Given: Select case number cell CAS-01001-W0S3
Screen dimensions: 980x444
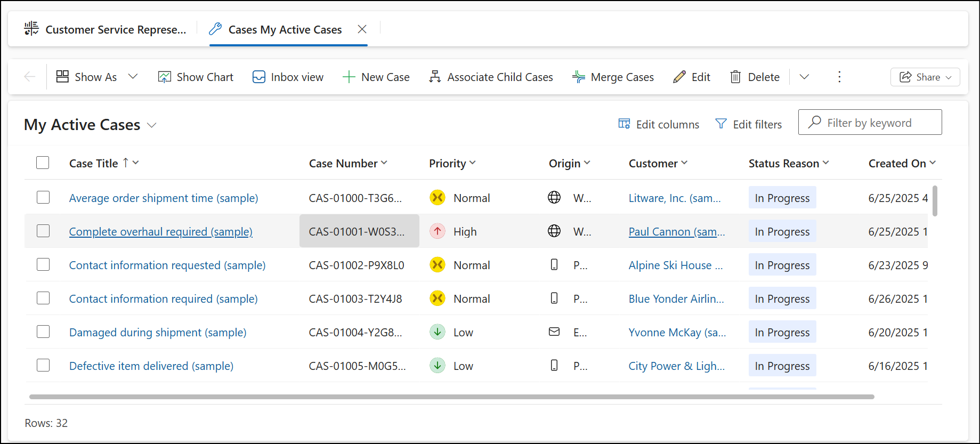Looking at the screenshot, I should point(359,231).
